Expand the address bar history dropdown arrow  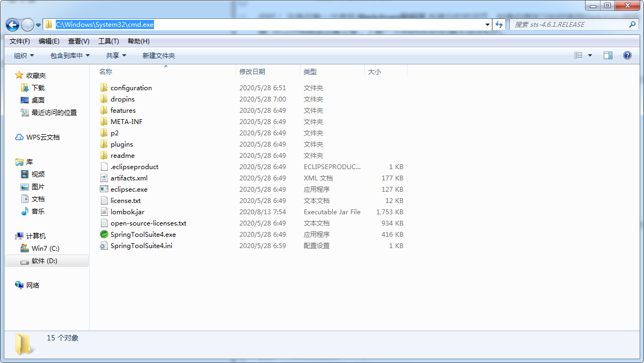click(x=487, y=25)
